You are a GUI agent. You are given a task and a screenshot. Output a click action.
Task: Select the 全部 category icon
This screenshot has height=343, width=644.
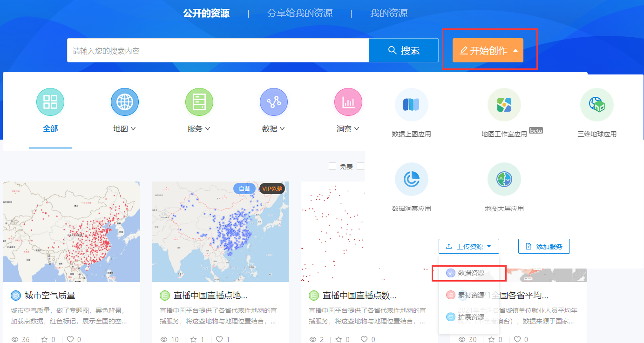(50, 102)
